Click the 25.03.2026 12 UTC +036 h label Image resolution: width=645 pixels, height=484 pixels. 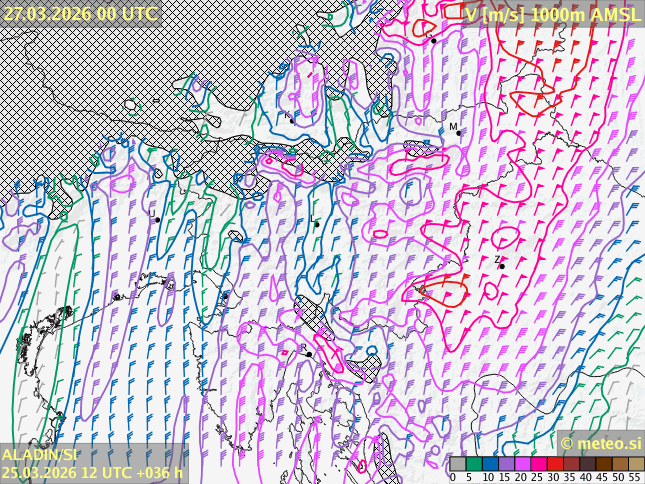coord(92,472)
